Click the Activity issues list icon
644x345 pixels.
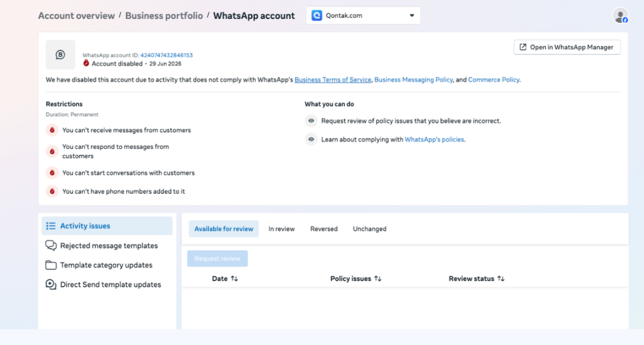[51, 225]
